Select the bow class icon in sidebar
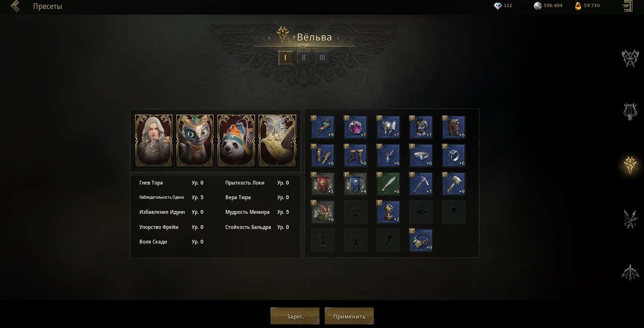This screenshot has height=328, width=644. pos(630,272)
